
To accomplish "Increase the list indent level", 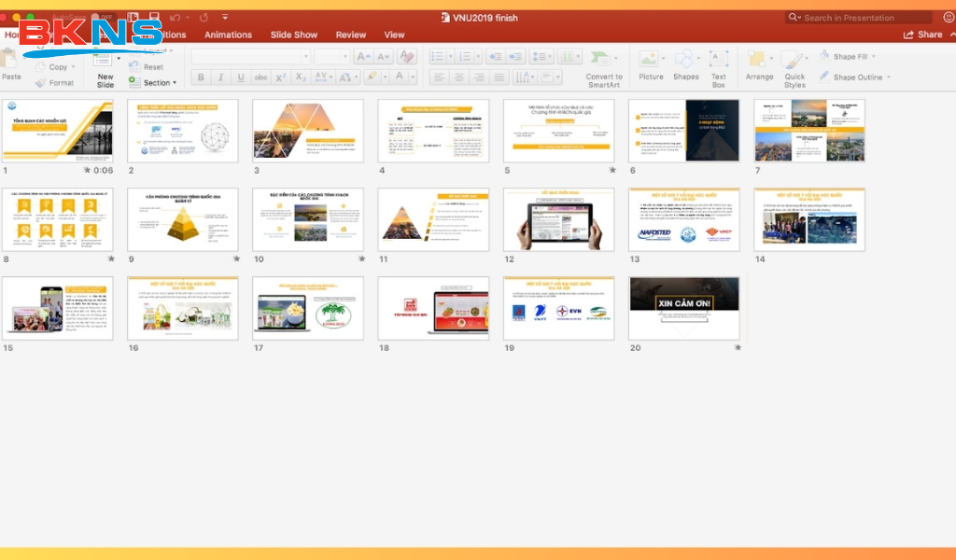I will pos(515,57).
